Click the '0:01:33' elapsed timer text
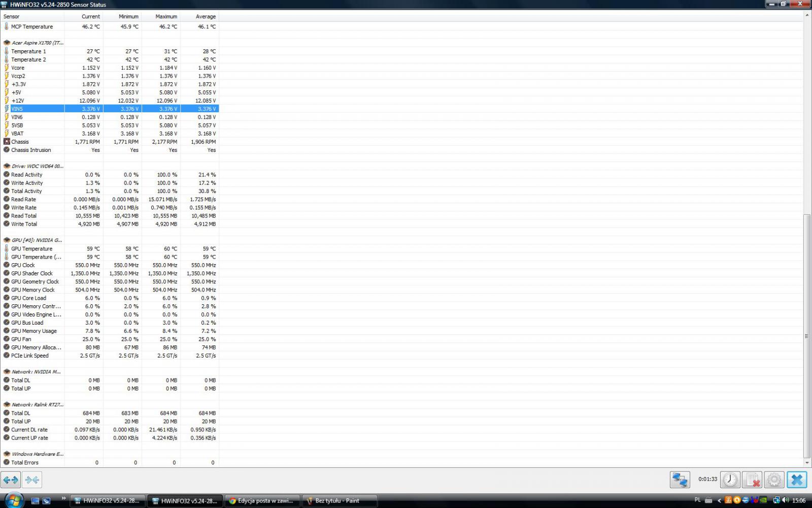812x508 pixels. (x=707, y=479)
